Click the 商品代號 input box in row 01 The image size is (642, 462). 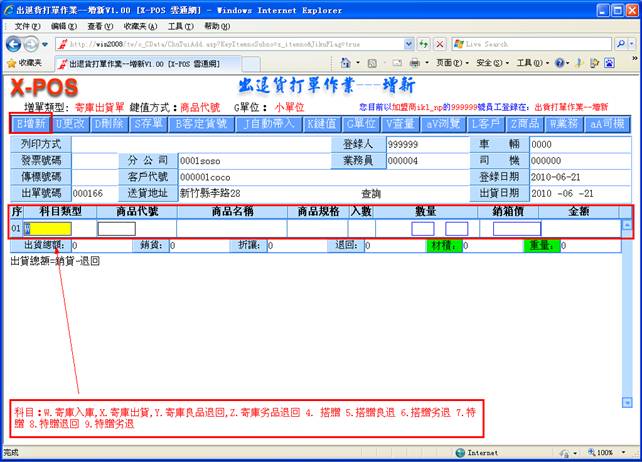click(x=116, y=229)
